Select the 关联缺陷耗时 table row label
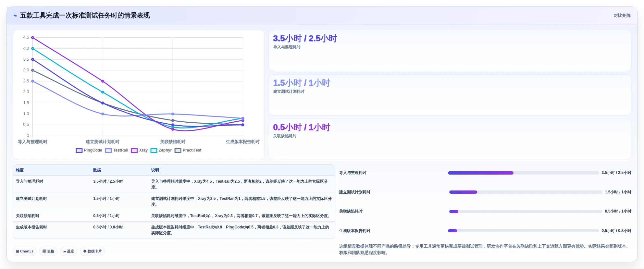The image size is (644, 269). click(28, 216)
